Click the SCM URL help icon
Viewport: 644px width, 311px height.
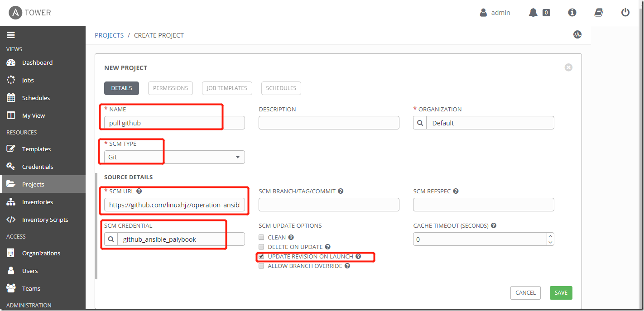tap(139, 191)
